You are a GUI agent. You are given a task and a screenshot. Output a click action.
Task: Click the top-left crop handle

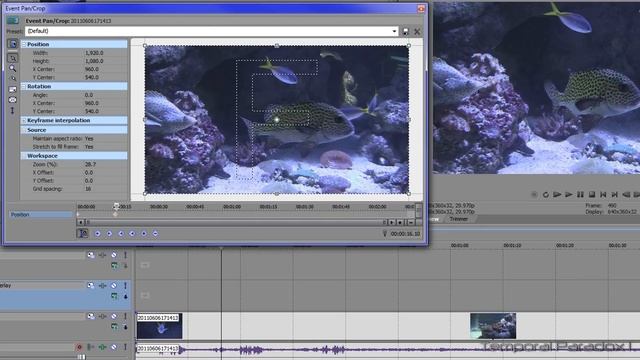click(x=145, y=46)
